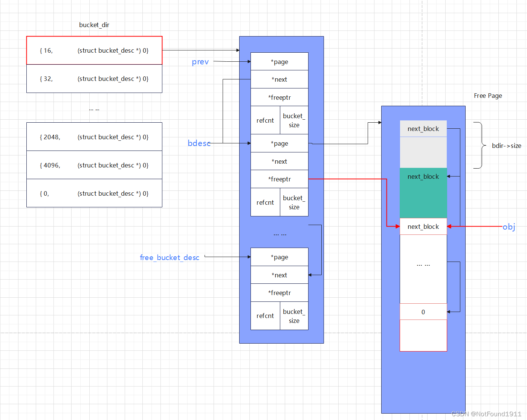Image resolution: width=527 pixels, height=420 pixels.
Task: Select the cell containing 0 in Free Page
Action: tap(423, 312)
